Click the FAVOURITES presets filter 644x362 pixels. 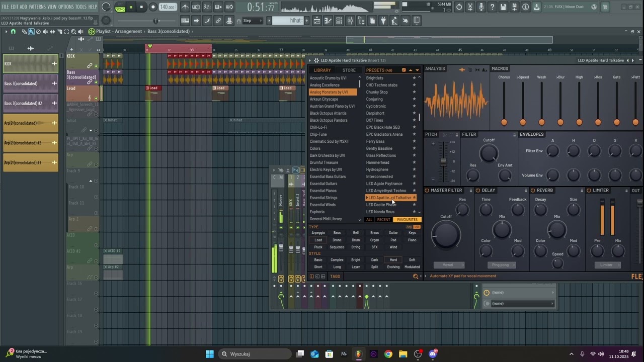point(407,220)
